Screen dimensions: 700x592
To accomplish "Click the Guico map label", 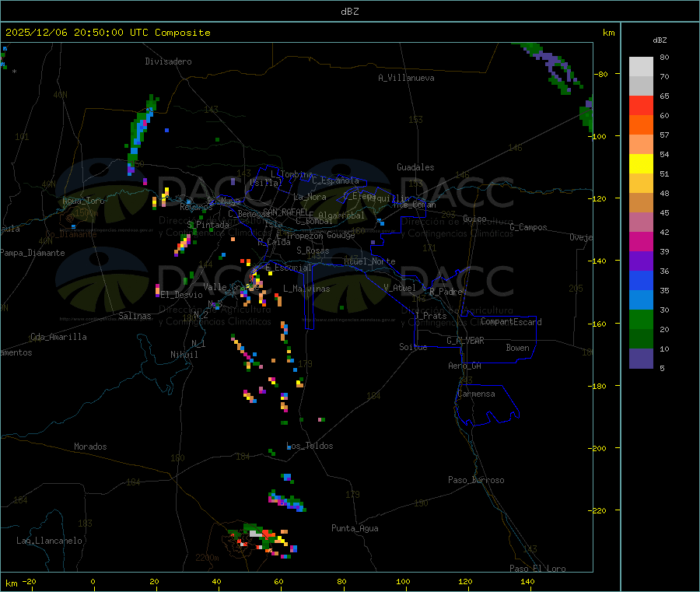I will click(x=474, y=219).
